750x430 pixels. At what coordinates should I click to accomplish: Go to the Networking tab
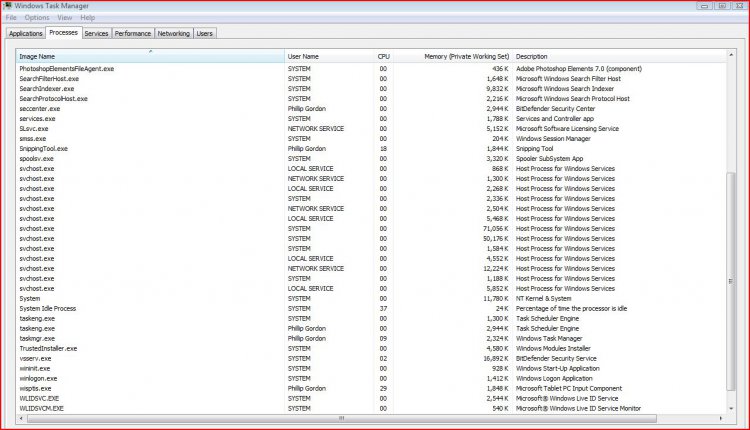pyautogui.click(x=174, y=33)
